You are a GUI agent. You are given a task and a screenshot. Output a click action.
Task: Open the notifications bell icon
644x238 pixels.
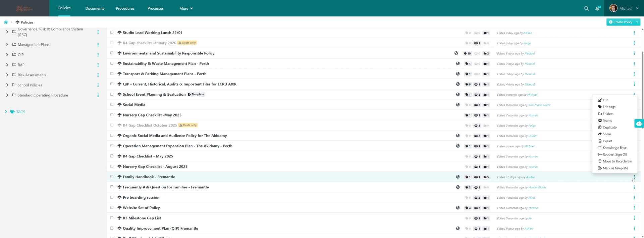click(597, 8)
